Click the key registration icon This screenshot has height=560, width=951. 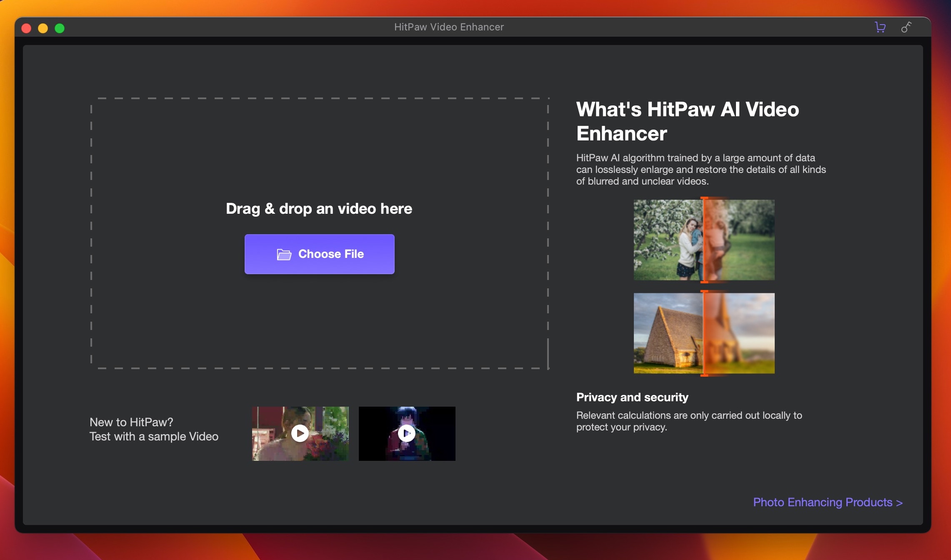906,27
